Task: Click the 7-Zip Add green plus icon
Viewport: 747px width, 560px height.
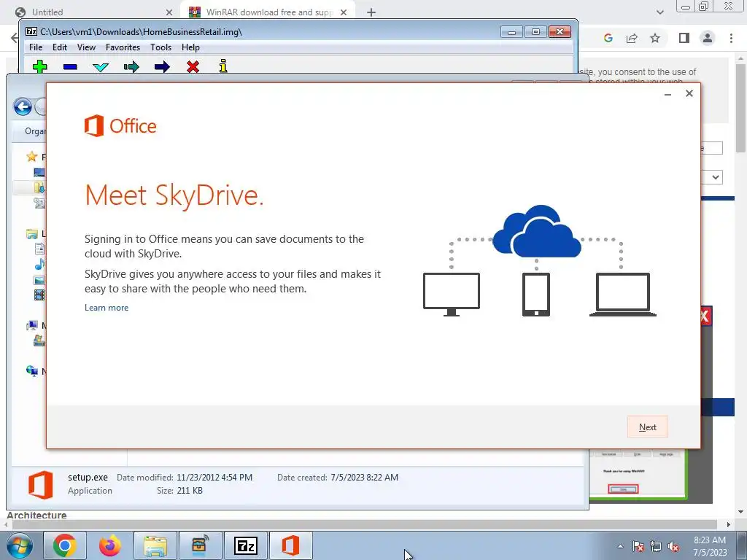Action: click(x=39, y=66)
